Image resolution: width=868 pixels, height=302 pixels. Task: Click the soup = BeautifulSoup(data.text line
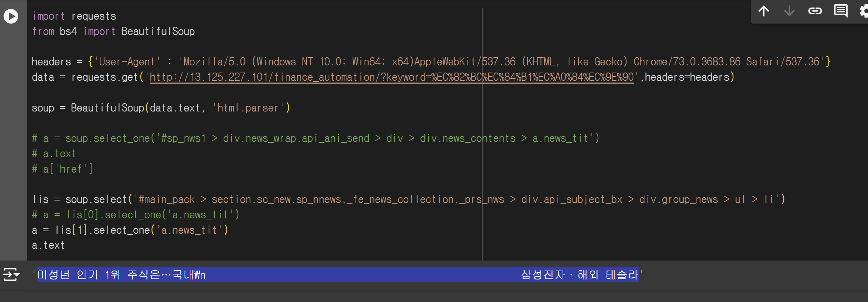[161, 108]
